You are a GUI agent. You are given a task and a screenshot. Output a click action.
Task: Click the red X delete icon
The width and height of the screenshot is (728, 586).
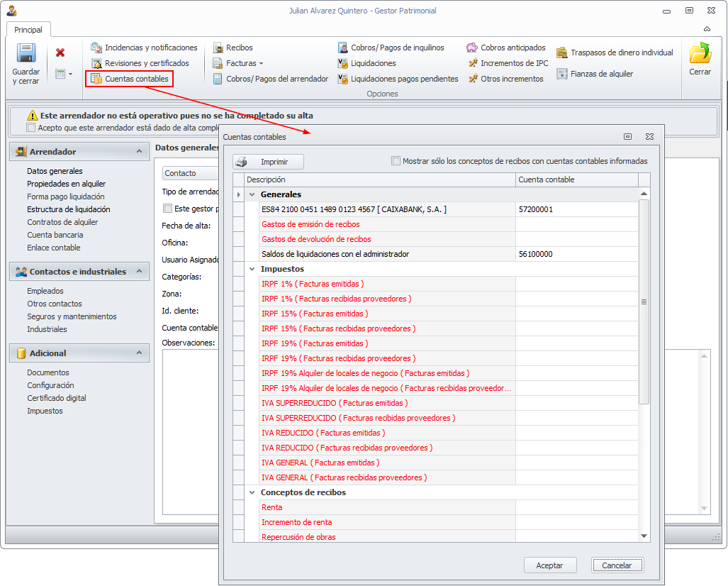coord(60,52)
